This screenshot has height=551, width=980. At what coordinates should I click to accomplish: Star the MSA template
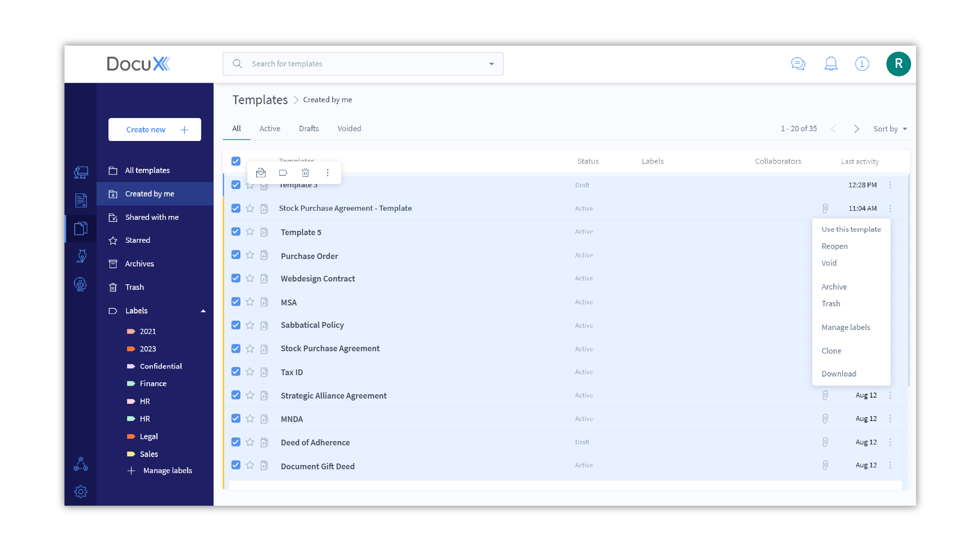tap(250, 302)
